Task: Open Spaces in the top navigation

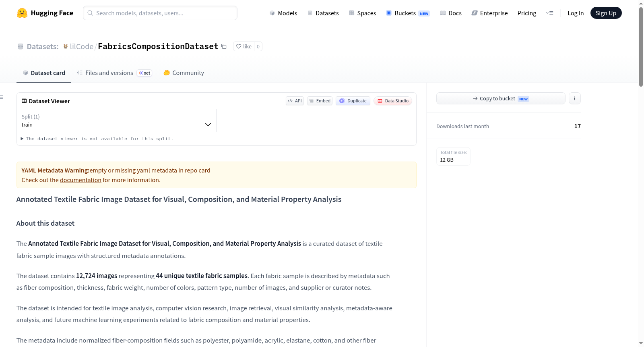Action: coord(362,13)
